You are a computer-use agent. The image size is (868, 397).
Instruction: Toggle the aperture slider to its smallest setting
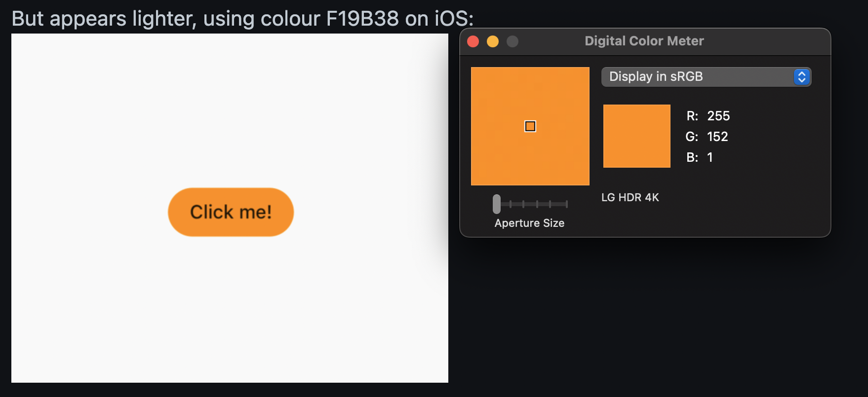tap(496, 204)
